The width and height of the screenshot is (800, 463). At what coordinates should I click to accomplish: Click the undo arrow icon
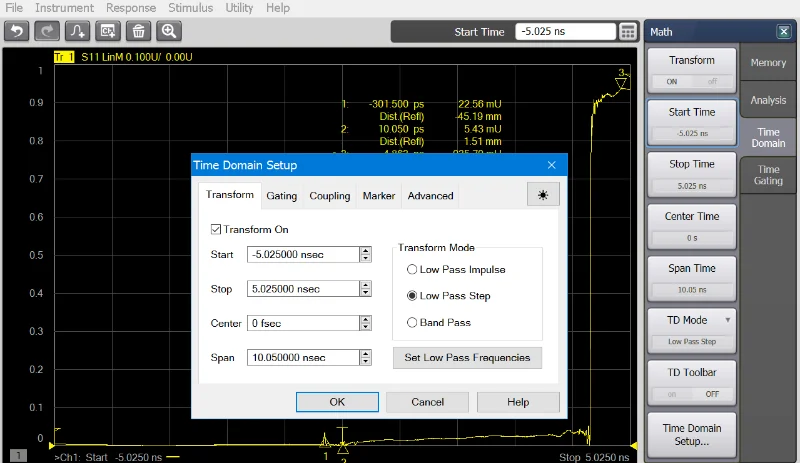coord(16,31)
